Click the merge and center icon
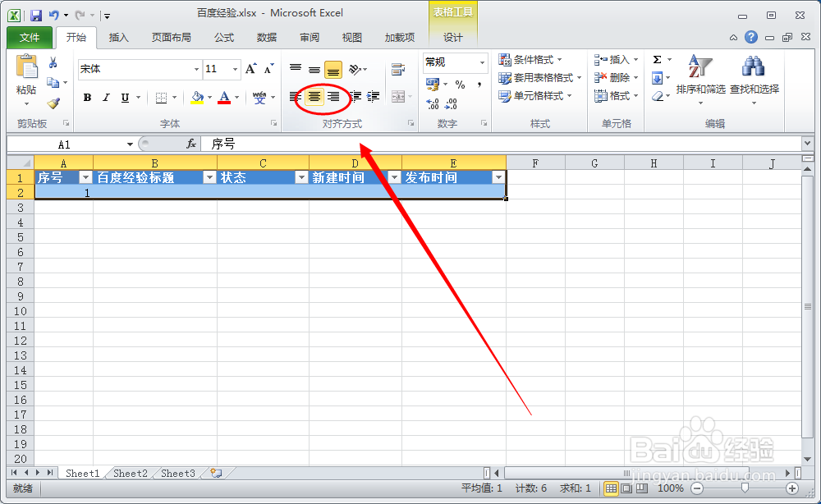 click(398, 97)
